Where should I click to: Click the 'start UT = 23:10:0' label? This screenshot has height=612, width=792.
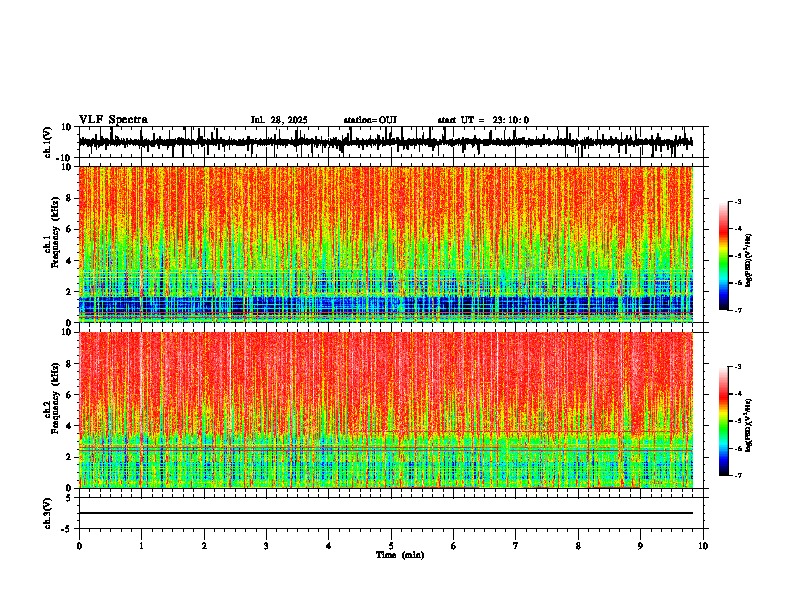click(x=483, y=120)
